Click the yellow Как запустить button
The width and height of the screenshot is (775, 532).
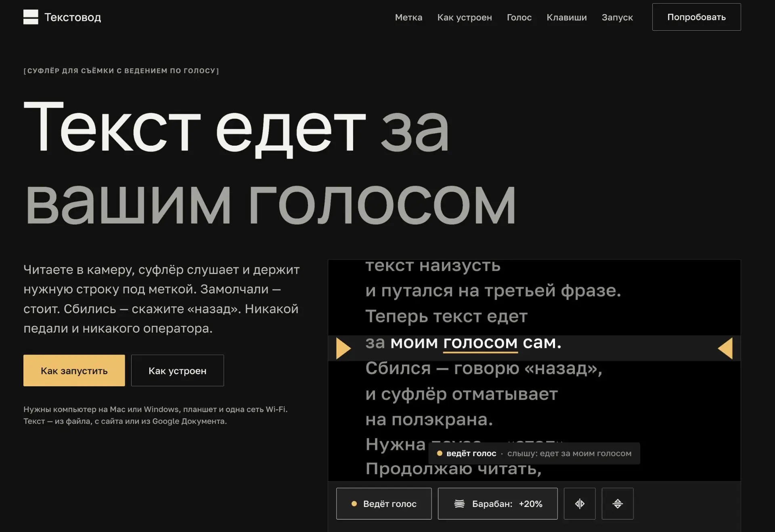pyautogui.click(x=74, y=371)
